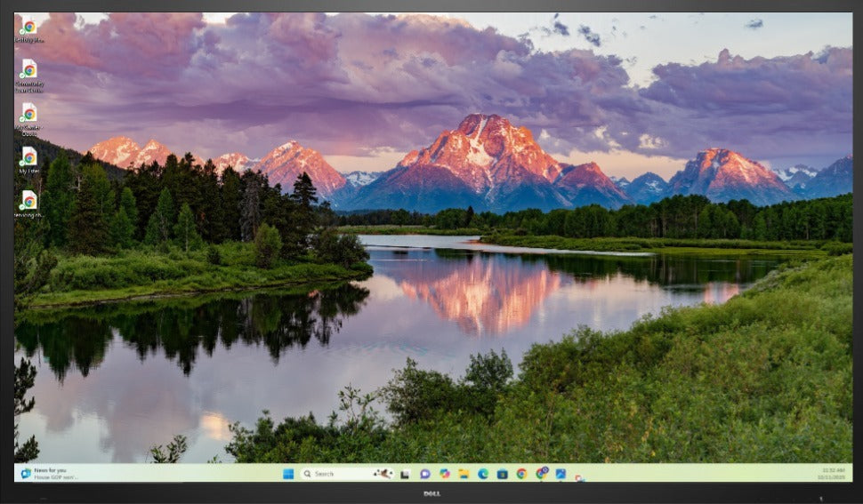Launch Copilot from the taskbar
The height and width of the screenshot is (504, 863).
point(444,474)
